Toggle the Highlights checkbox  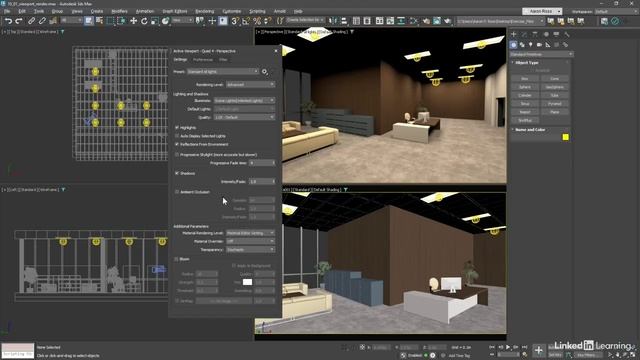177,128
